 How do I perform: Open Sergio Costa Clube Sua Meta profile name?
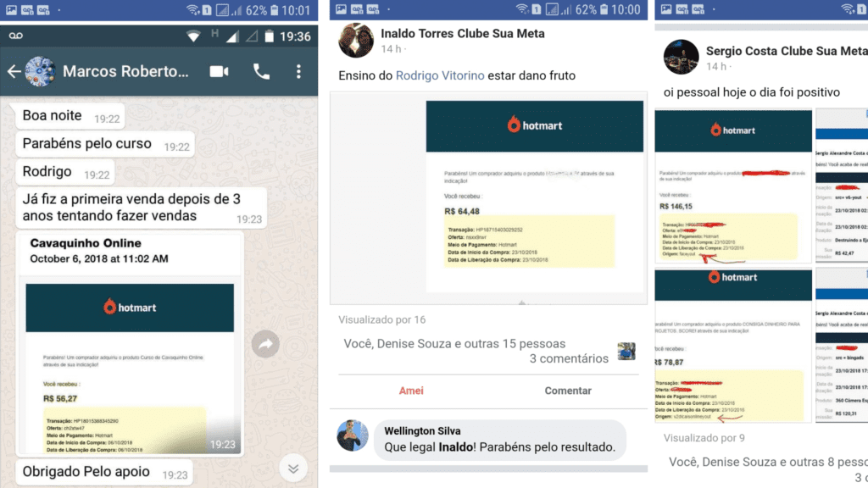[x=786, y=51]
